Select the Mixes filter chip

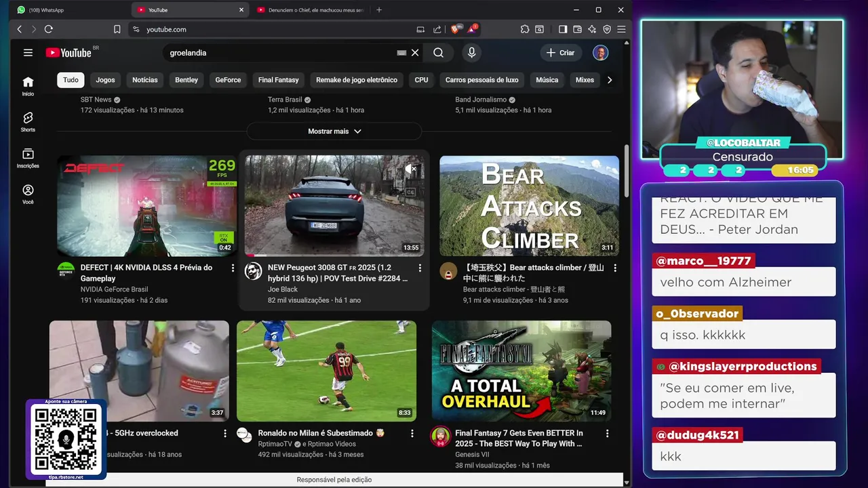click(x=585, y=80)
